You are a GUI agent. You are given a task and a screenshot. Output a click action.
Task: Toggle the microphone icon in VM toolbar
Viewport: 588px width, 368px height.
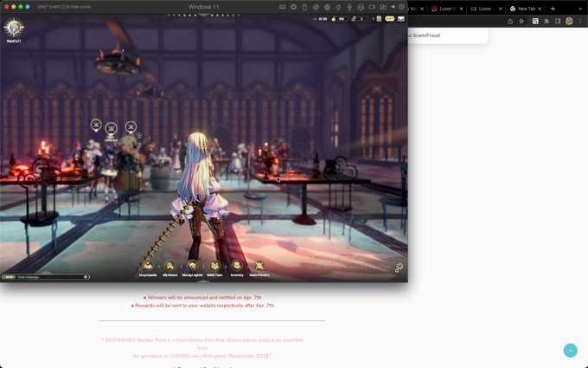pos(349,7)
